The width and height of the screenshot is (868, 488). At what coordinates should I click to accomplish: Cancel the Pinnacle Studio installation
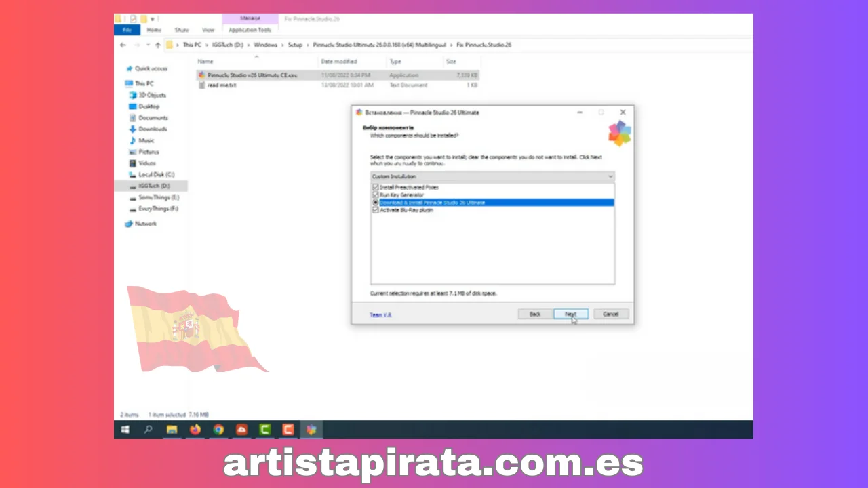(611, 314)
